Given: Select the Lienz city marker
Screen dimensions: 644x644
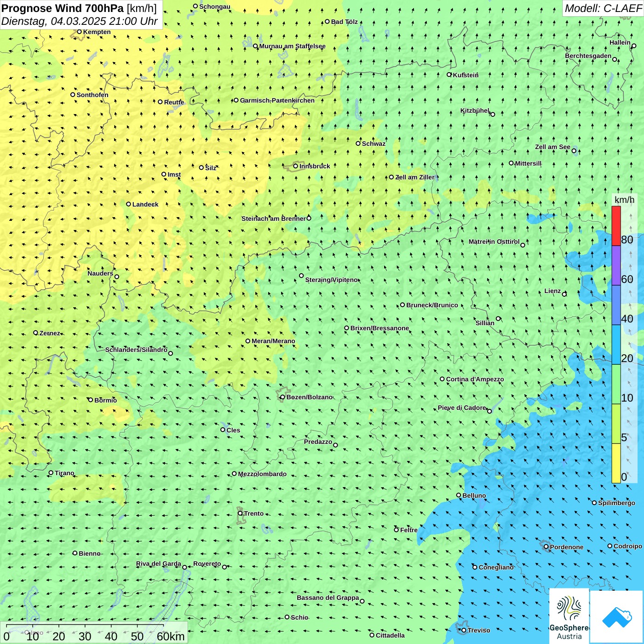Looking at the screenshot, I should [x=564, y=294].
